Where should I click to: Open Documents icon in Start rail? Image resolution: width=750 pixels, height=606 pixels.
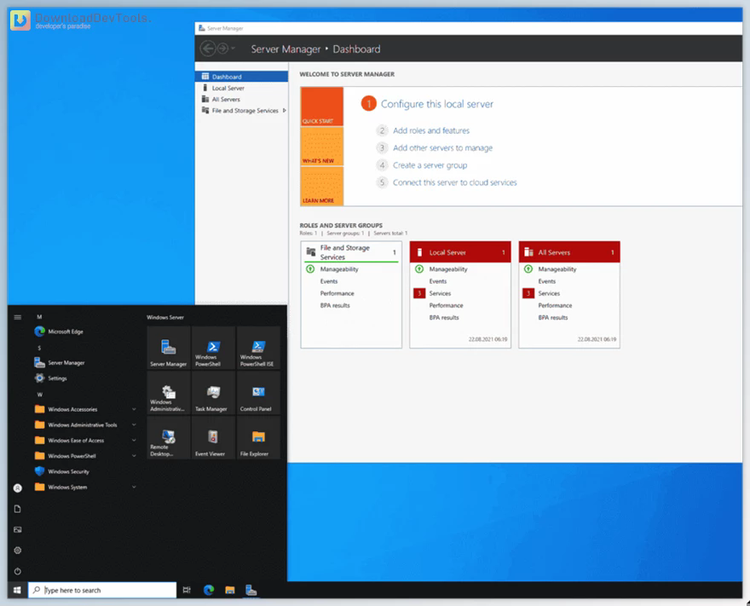(x=18, y=509)
